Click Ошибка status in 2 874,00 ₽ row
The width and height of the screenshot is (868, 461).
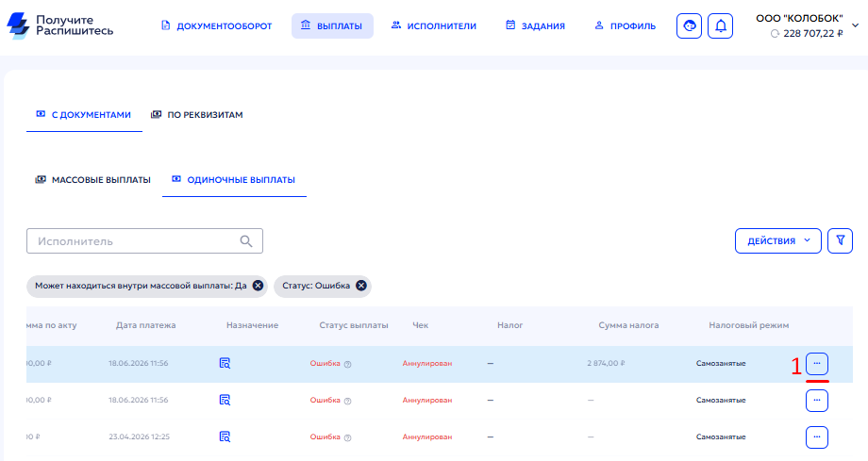click(x=325, y=364)
